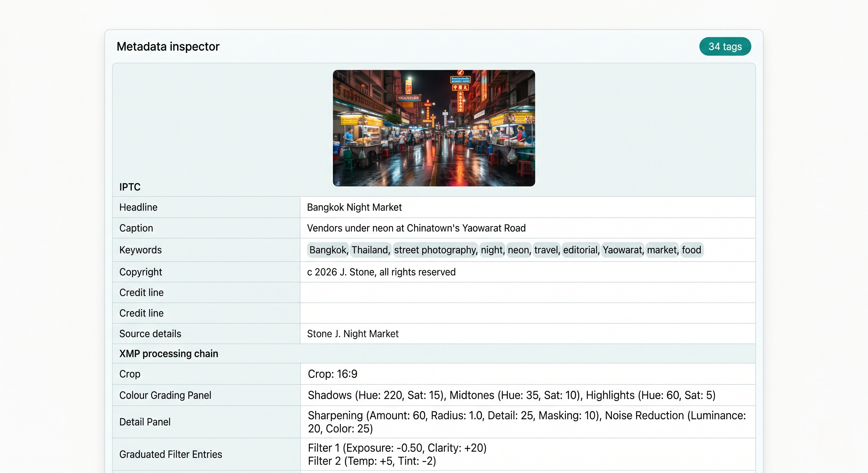Select the Headline field label

138,207
